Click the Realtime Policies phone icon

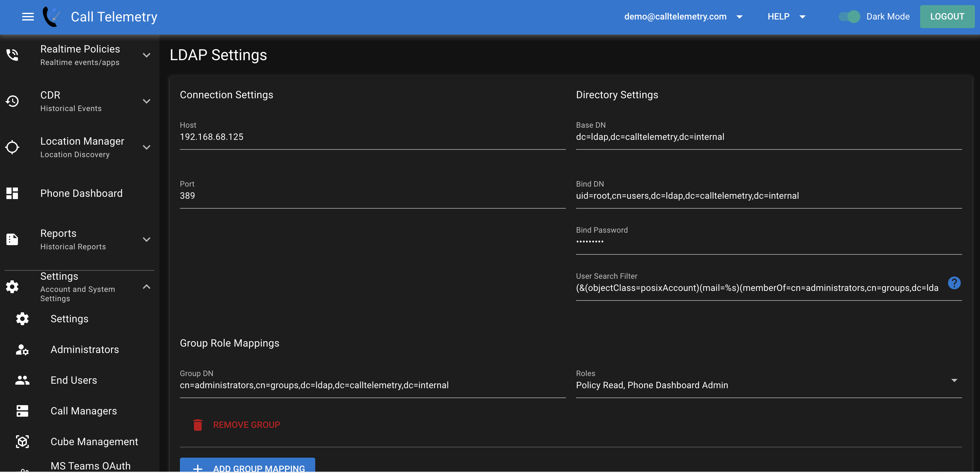12,55
